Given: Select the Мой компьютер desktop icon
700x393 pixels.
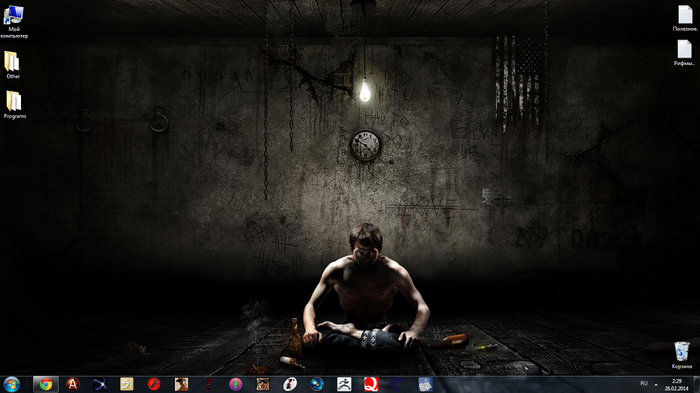Looking at the screenshot, I should 14,21.
